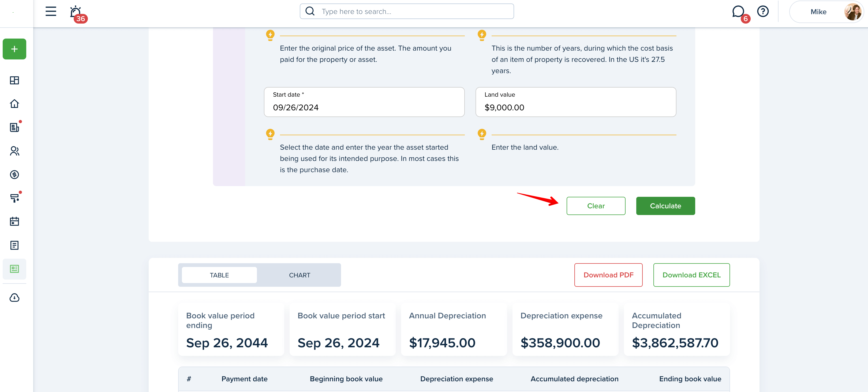Viewport: 868px width, 392px height.
Task: Open the documents page icon in sidebar
Action: 14,245
